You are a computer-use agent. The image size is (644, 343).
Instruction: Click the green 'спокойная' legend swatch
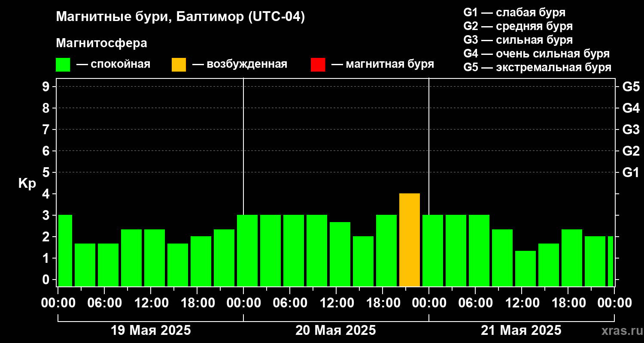coord(63,65)
